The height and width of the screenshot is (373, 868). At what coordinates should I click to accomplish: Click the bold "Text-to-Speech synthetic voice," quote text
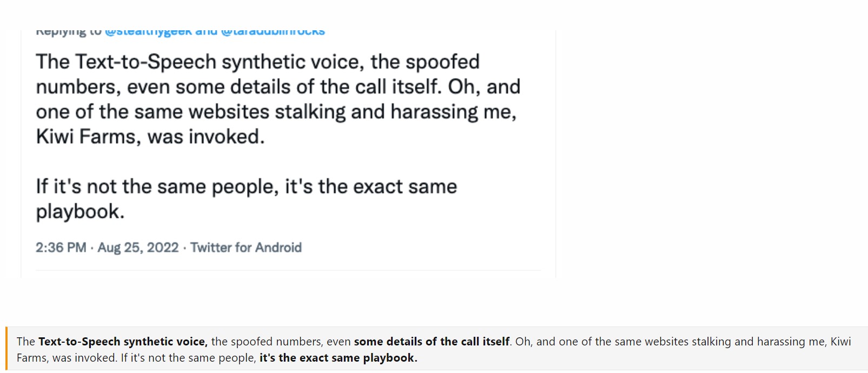(x=123, y=342)
